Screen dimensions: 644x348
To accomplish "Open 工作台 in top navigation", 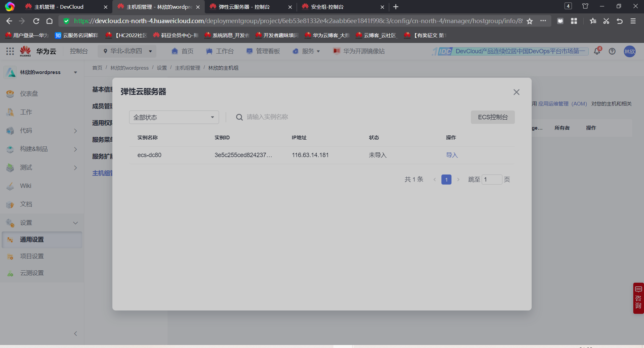I will pos(220,51).
